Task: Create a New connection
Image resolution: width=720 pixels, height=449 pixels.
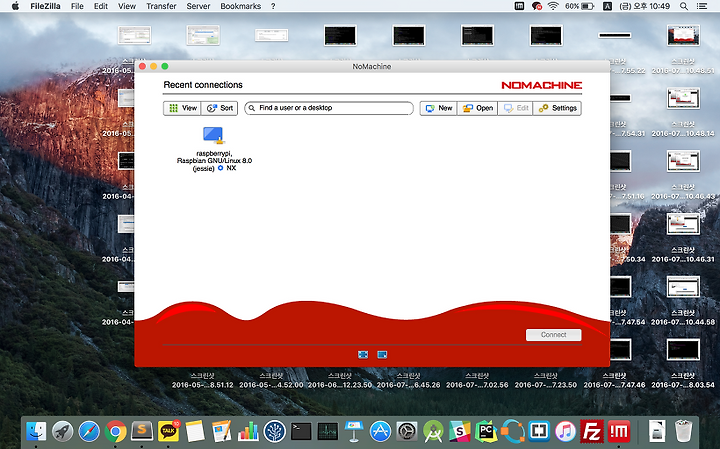Action: coord(439,108)
